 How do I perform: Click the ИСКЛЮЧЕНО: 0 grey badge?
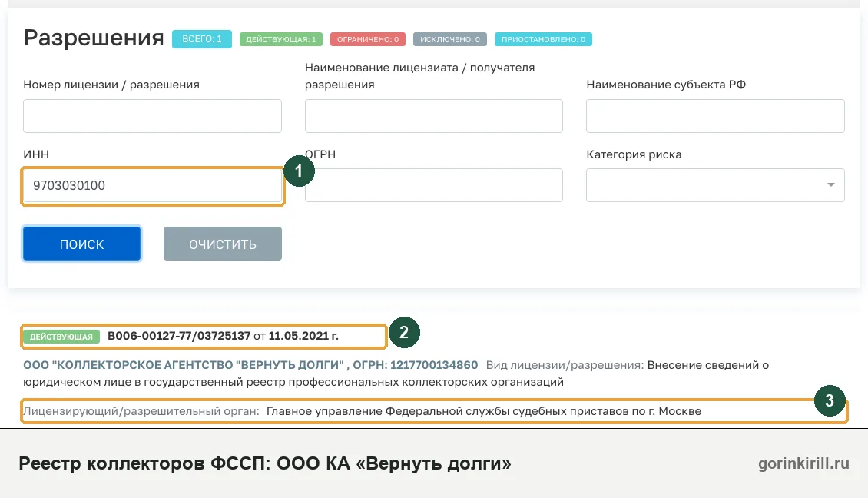[x=450, y=39]
